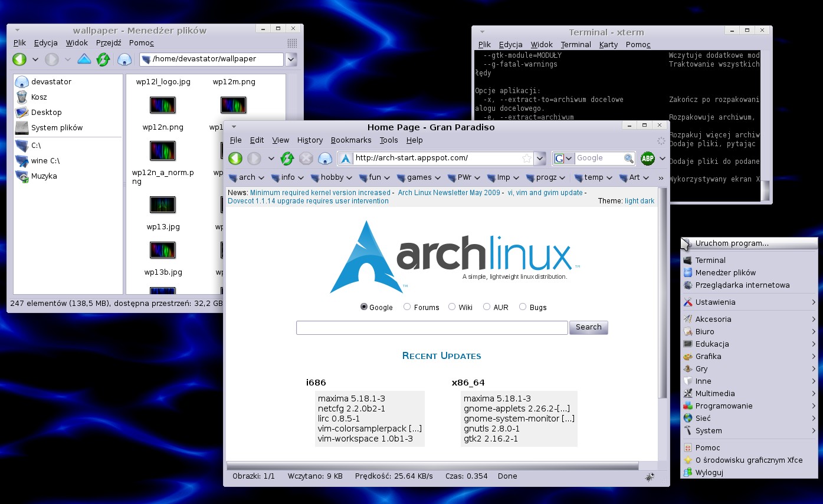Go back in the file manager toolbar

(19, 59)
